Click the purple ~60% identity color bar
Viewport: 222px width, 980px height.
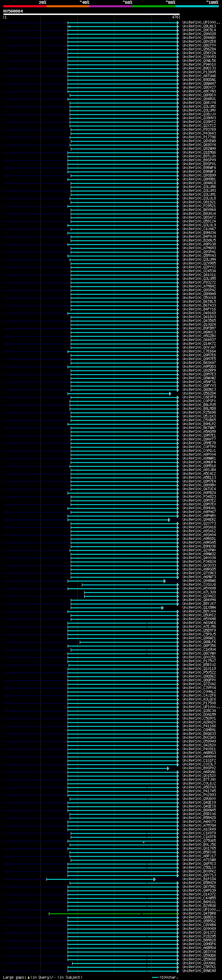coord(111,6)
